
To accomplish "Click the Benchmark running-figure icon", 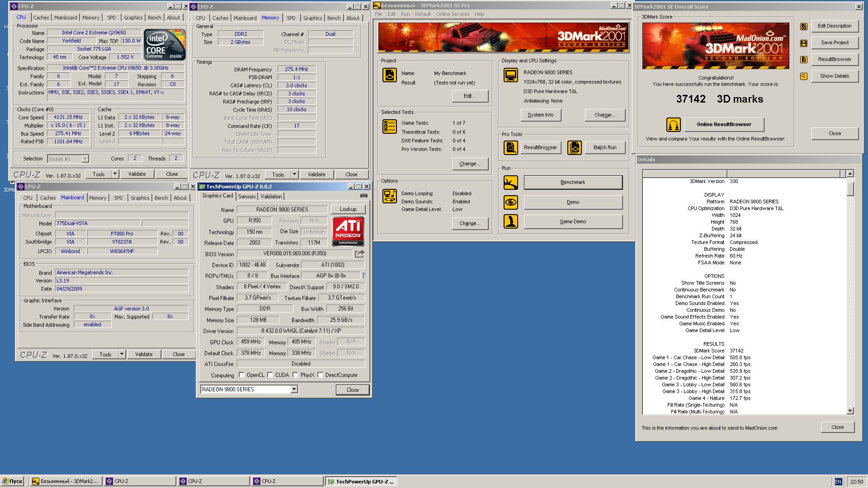I will [511, 183].
